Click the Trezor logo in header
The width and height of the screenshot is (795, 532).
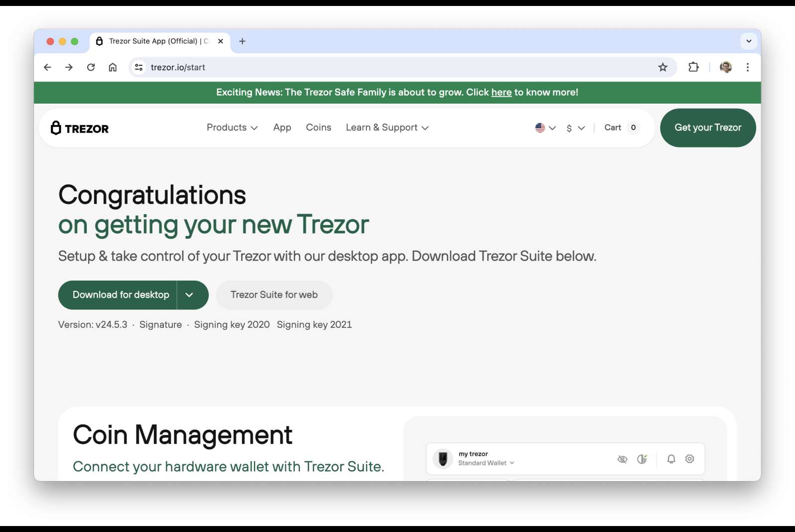[x=80, y=128]
